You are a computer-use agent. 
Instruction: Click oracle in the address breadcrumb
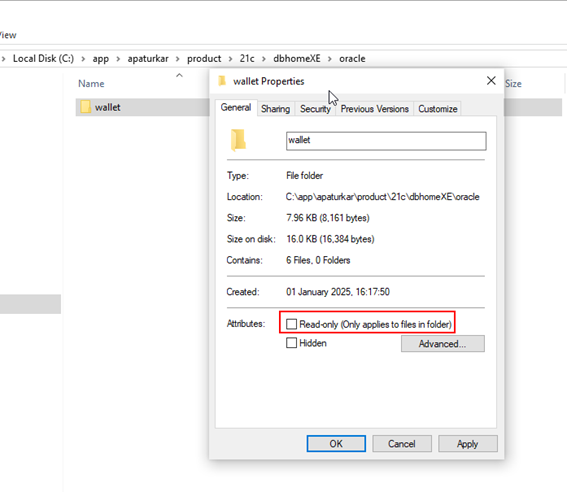(352, 59)
